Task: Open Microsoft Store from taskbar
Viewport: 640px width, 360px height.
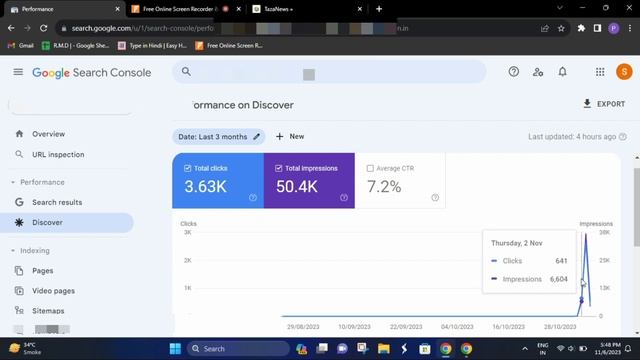Action: pyautogui.click(x=425, y=349)
